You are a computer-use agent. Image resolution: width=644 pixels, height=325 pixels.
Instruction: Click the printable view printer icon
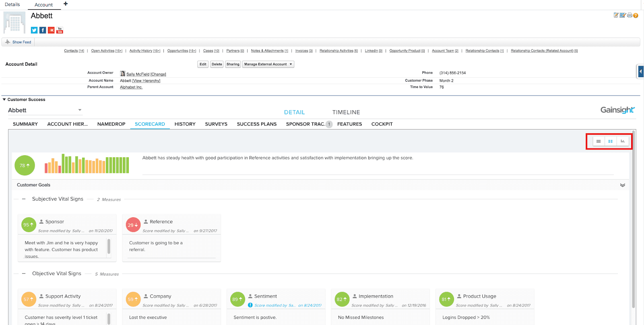point(630,15)
